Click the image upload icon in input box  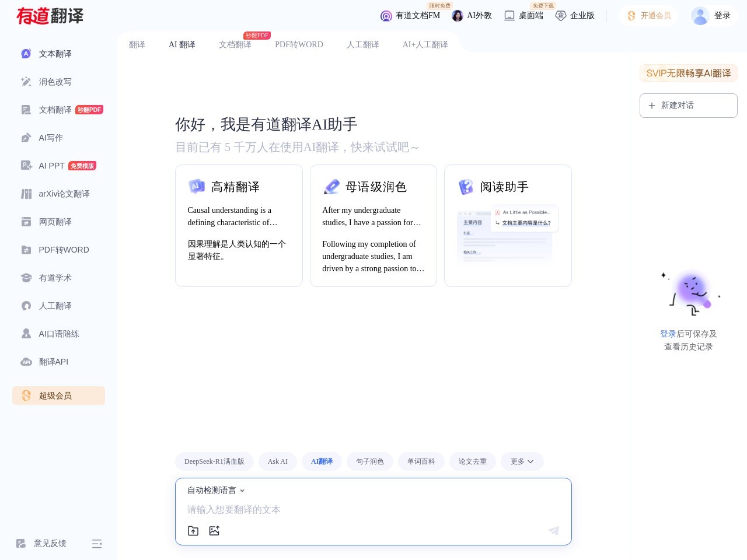(214, 531)
